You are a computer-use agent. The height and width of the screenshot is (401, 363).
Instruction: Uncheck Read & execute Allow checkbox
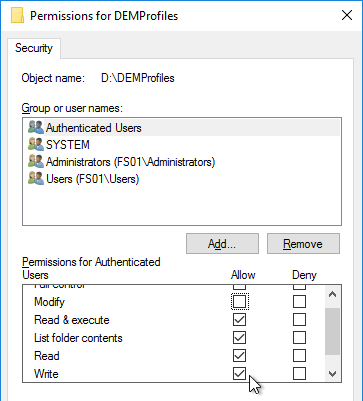pos(239,320)
